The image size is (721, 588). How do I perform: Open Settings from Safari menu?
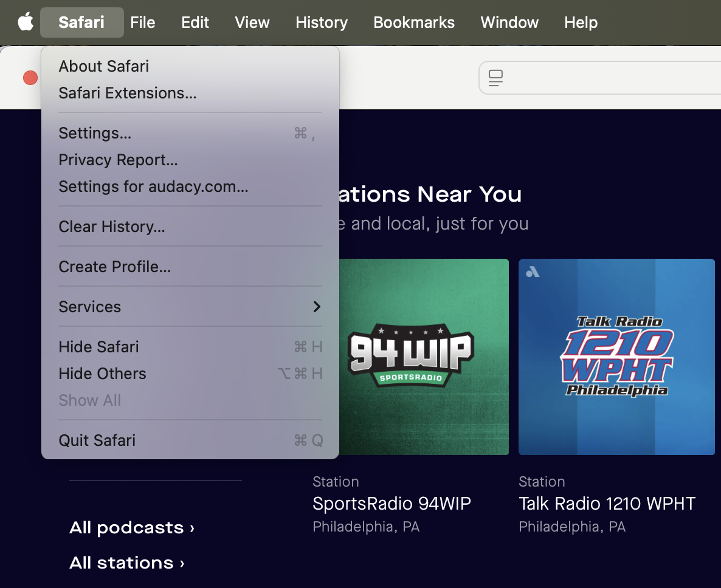click(95, 133)
